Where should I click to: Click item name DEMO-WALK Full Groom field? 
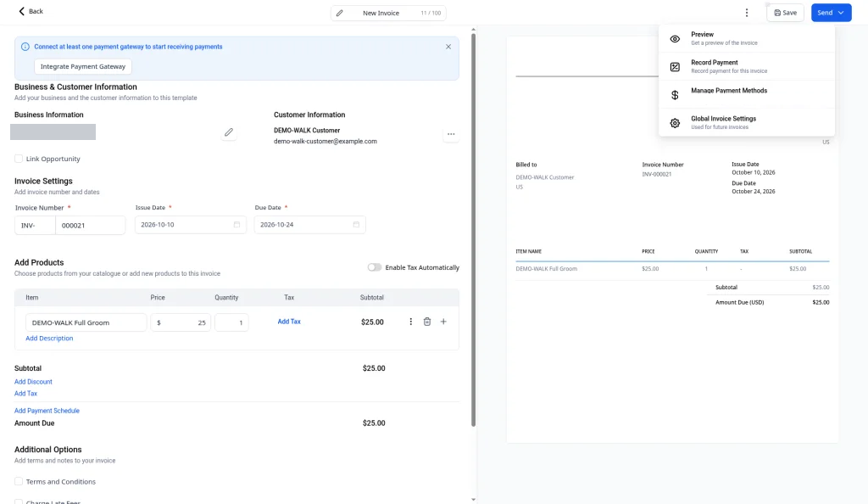click(86, 322)
